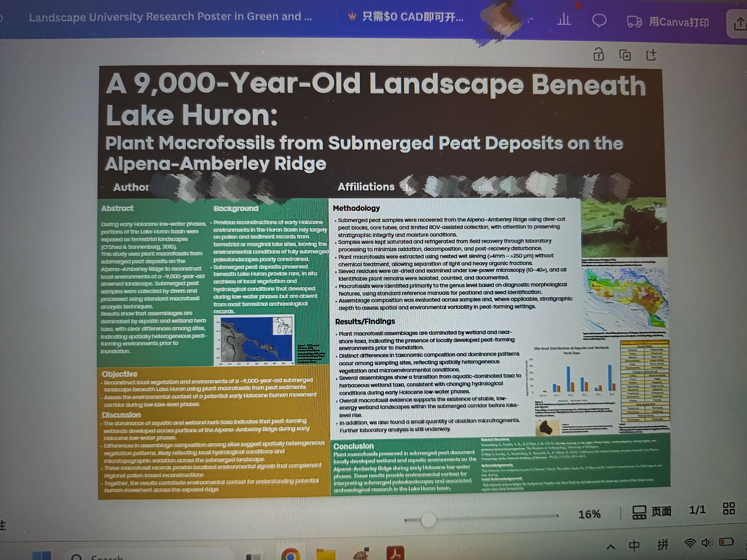Click the $0 CAD upgrade crown button
The image size is (747, 560).
[406, 16]
